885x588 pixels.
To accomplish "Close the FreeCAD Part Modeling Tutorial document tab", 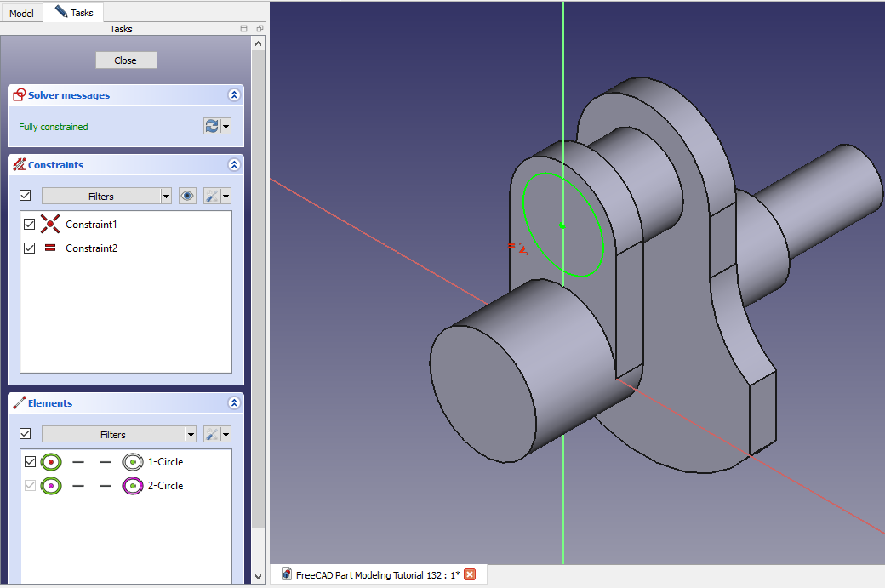I will [470, 574].
